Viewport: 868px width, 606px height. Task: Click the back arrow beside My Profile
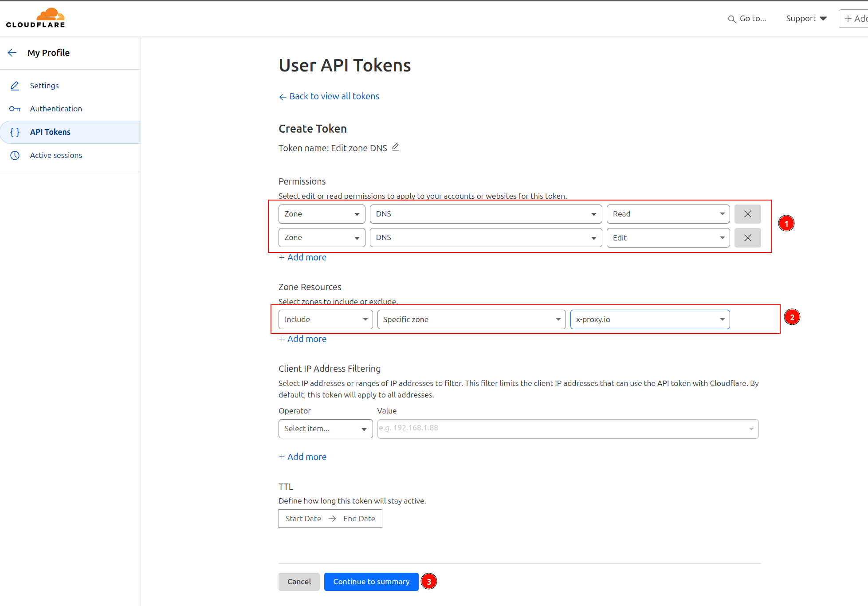[12, 53]
